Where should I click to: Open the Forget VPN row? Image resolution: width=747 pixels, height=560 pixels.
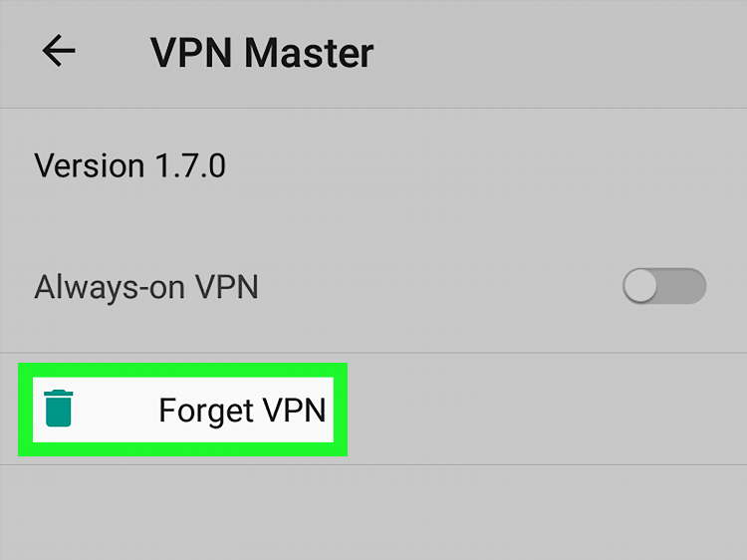click(x=183, y=410)
